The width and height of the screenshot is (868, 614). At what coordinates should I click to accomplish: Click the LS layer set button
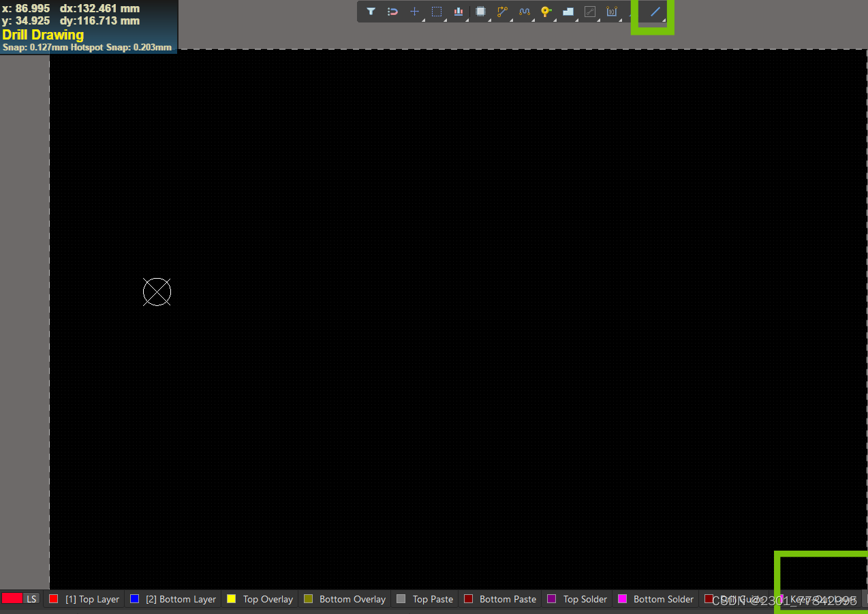click(32, 598)
